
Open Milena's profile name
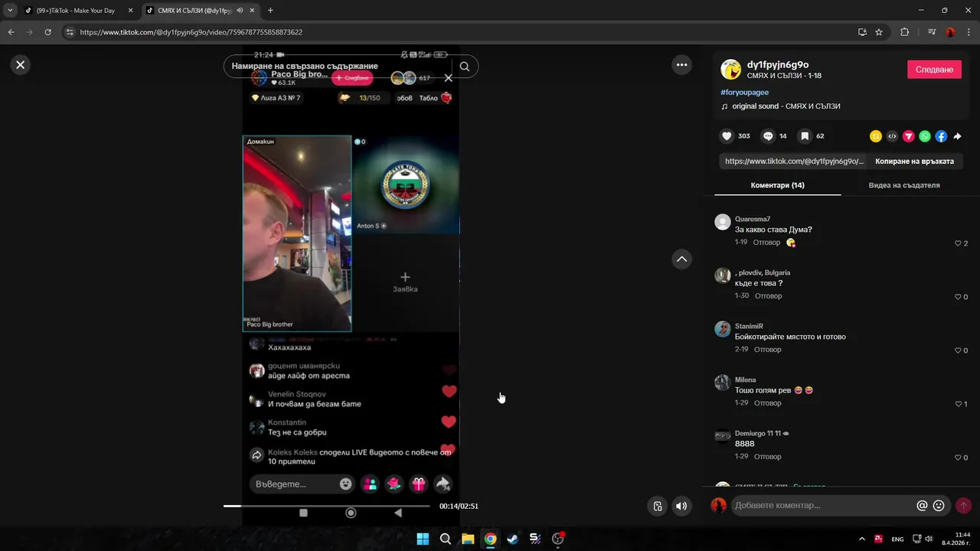click(745, 380)
